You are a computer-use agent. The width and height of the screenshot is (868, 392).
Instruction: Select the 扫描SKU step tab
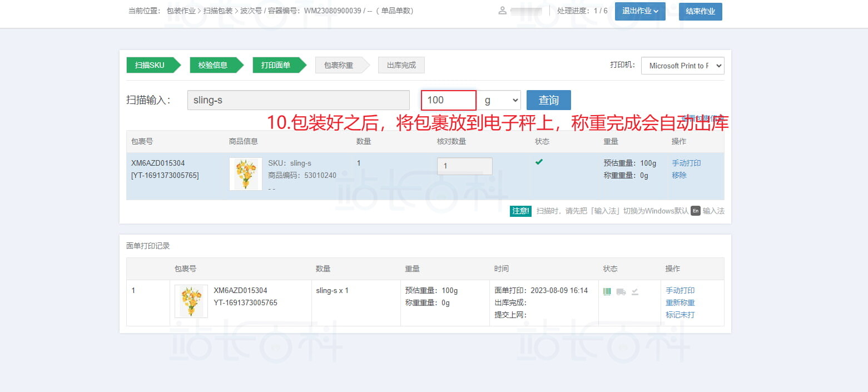click(150, 65)
